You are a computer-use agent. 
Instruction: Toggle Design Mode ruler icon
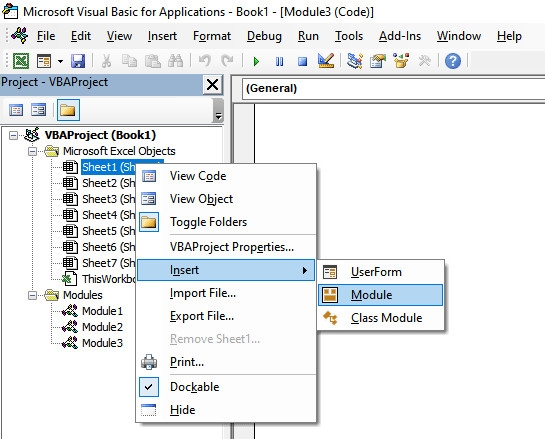point(326,61)
